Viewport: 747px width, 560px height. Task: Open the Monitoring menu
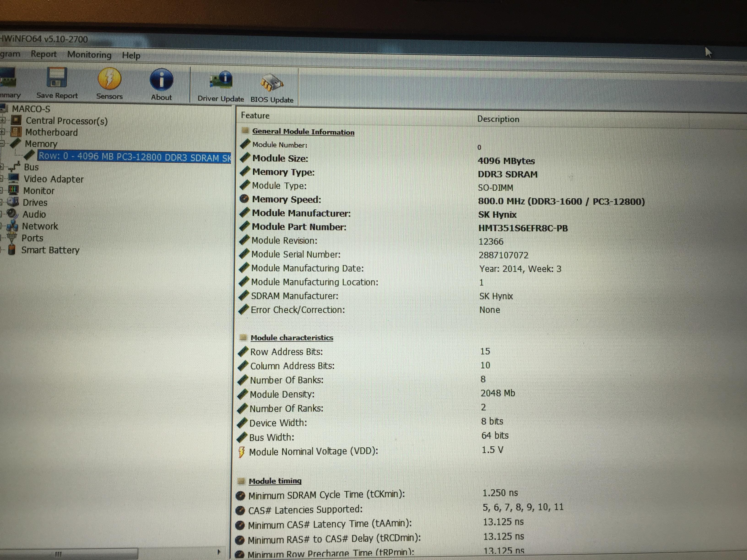[89, 55]
